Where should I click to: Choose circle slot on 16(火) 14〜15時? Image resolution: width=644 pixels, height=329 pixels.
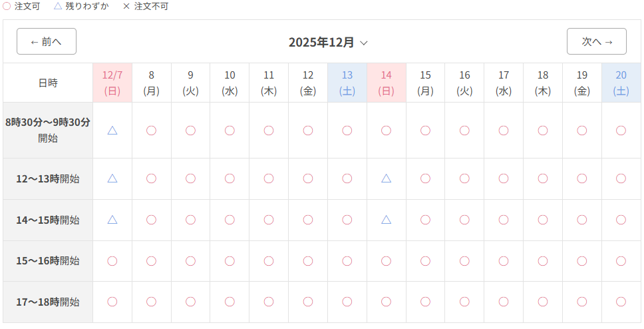464,220
